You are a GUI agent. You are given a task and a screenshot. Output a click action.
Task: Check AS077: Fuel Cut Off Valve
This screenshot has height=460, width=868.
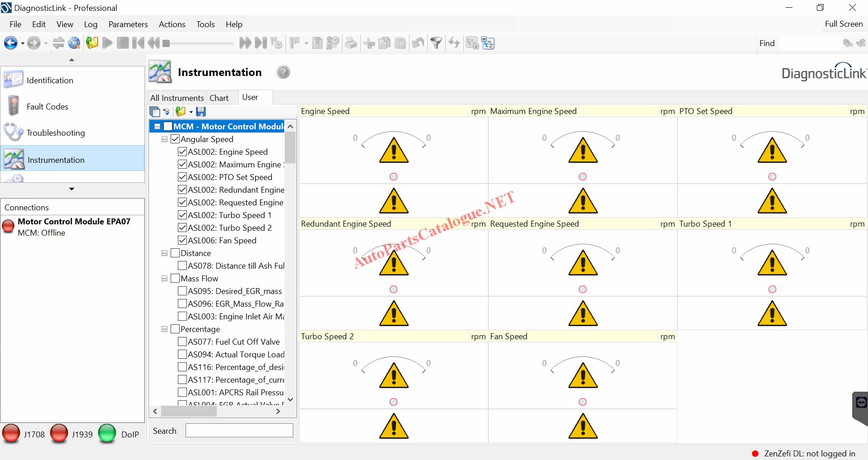pos(182,342)
